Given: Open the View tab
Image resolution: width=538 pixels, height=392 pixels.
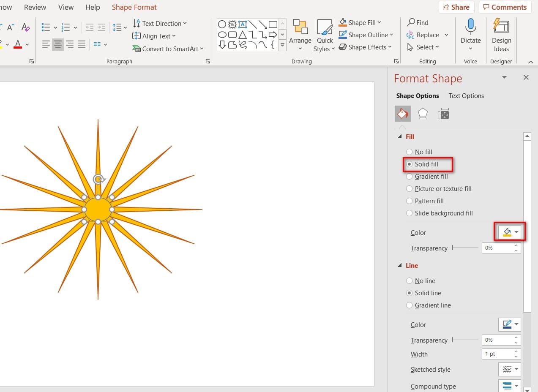Looking at the screenshot, I should [x=66, y=7].
